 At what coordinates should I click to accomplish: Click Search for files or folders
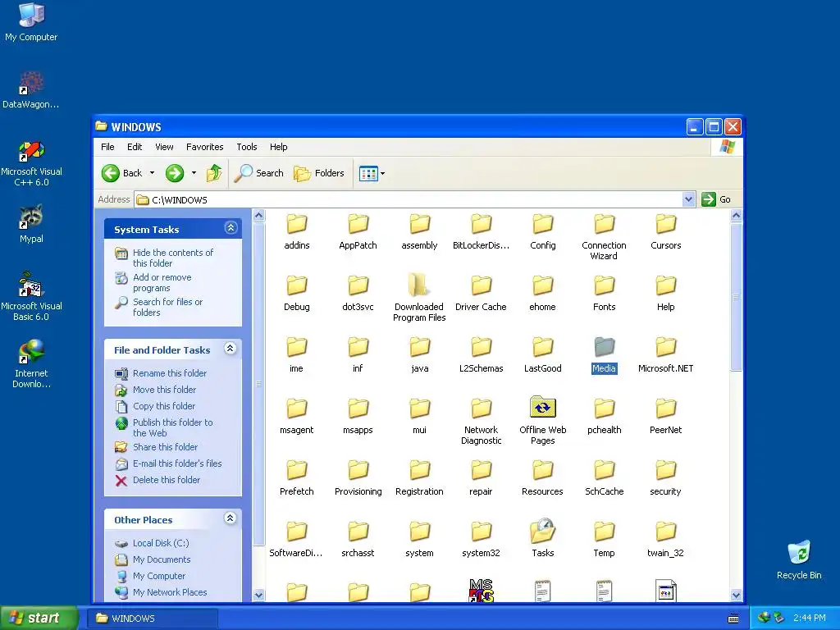(167, 307)
